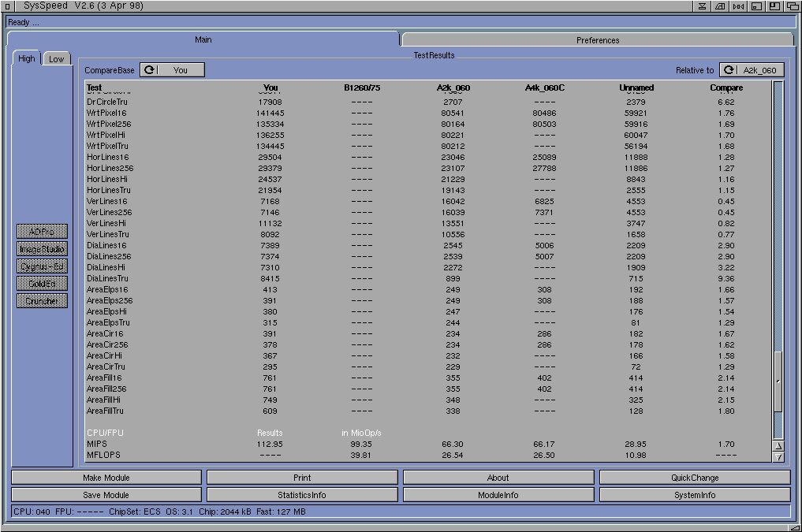Click Fast: 127 MB in status bar

pos(281,512)
